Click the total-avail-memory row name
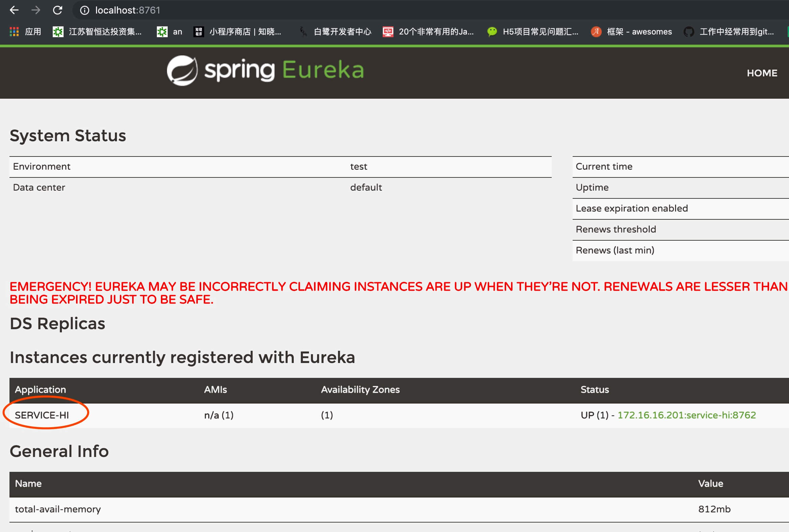The image size is (789, 532). [58, 509]
